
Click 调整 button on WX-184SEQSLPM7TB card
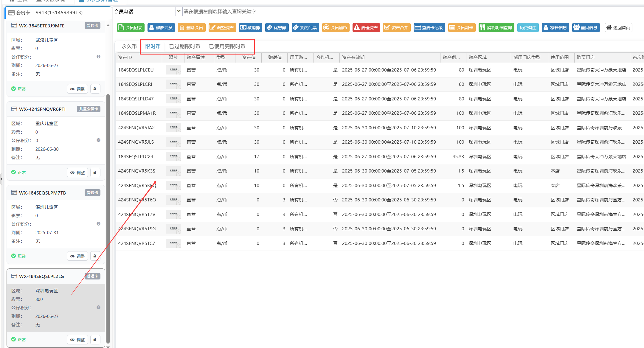click(x=77, y=256)
